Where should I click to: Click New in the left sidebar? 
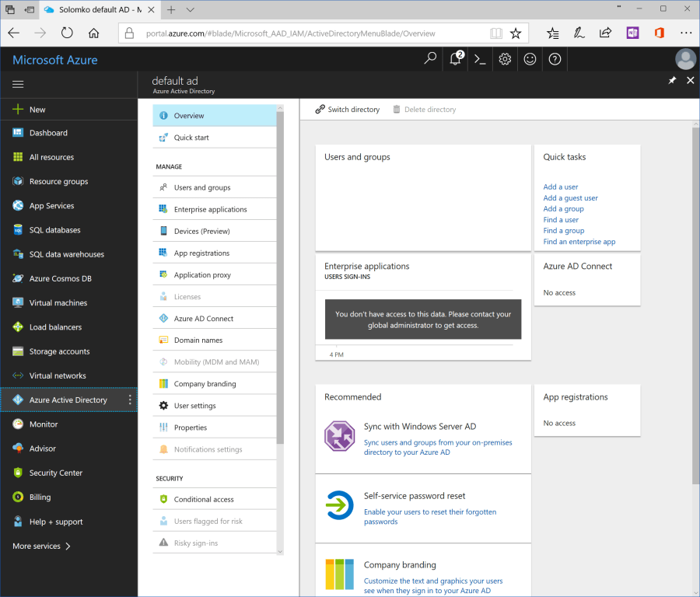(x=68, y=110)
